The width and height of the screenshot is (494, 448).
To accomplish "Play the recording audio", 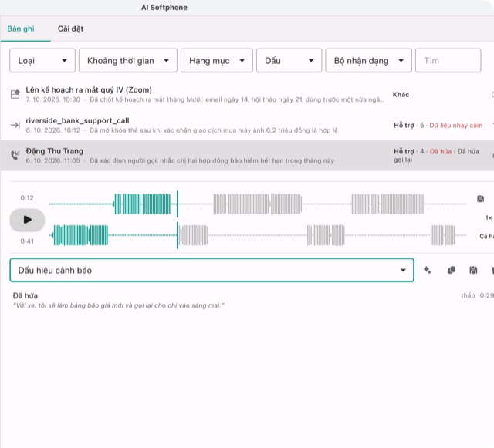I will 28,220.
